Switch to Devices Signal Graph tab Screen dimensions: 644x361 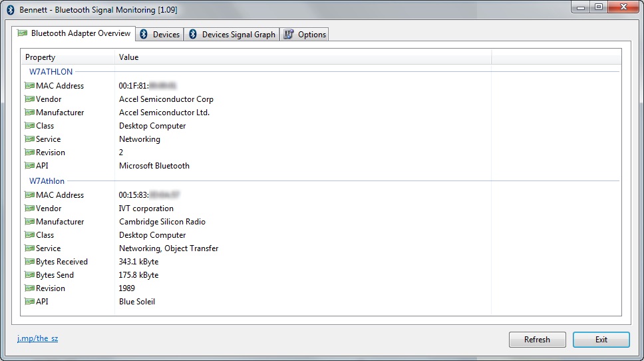coord(232,35)
